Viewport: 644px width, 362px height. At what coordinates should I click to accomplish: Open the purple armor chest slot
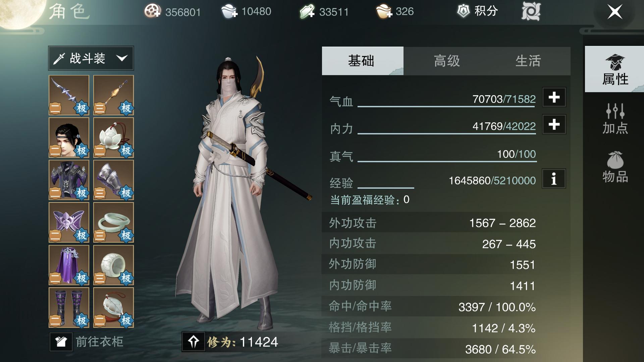(x=69, y=180)
